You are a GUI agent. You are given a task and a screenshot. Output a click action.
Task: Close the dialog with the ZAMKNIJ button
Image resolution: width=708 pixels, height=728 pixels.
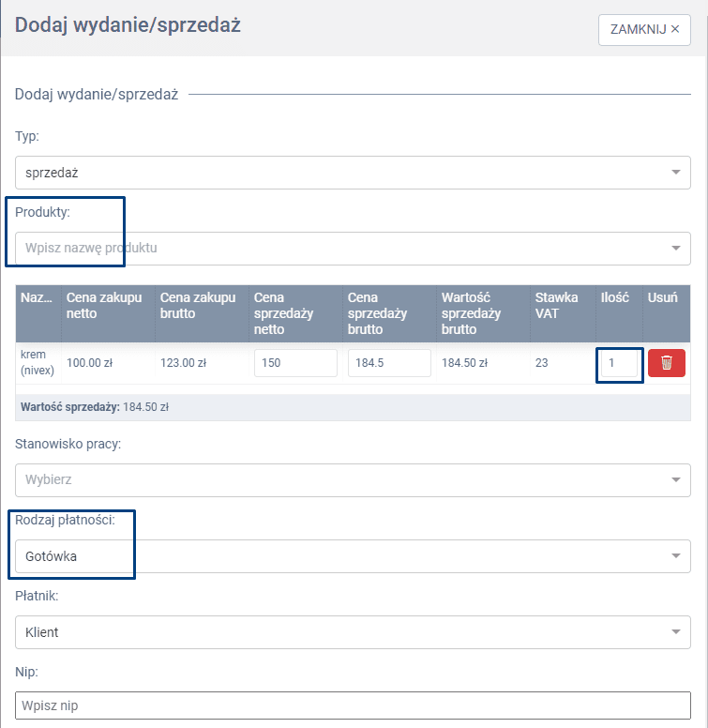[x=644, y=29]
